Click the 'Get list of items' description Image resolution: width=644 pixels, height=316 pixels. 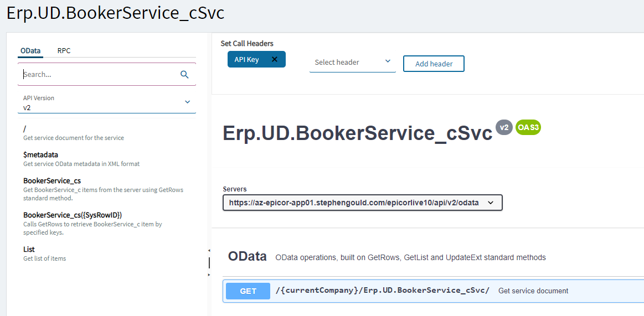click(x=44, y=258)
